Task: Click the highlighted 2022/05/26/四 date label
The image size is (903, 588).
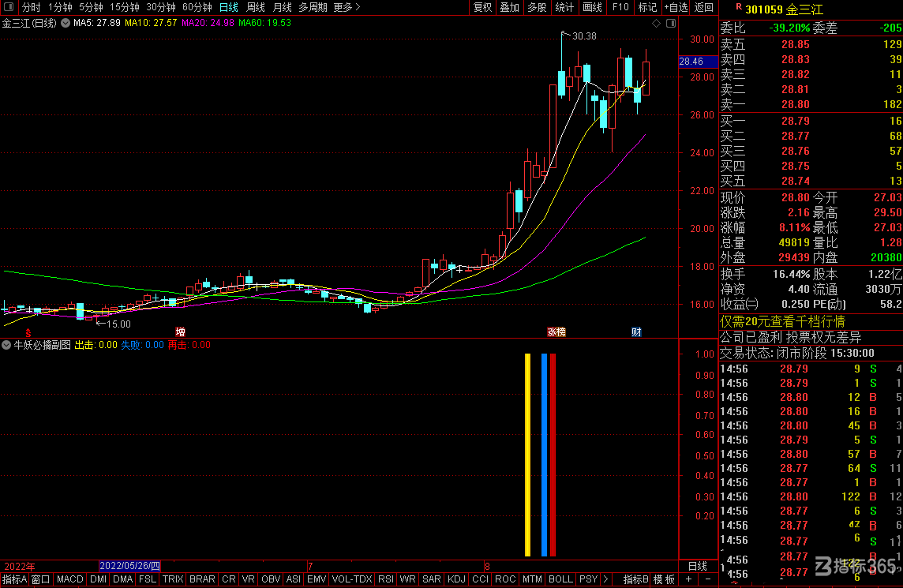Action: (129, 566)
